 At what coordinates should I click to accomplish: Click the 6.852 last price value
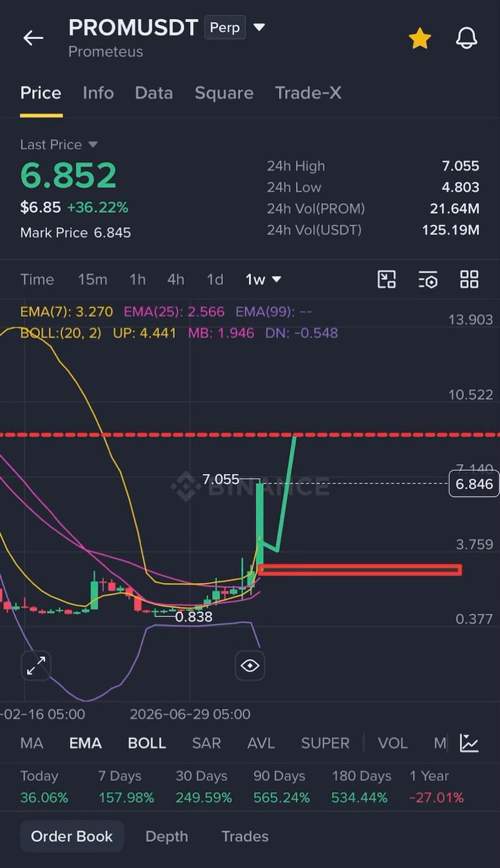pos(68,175)
